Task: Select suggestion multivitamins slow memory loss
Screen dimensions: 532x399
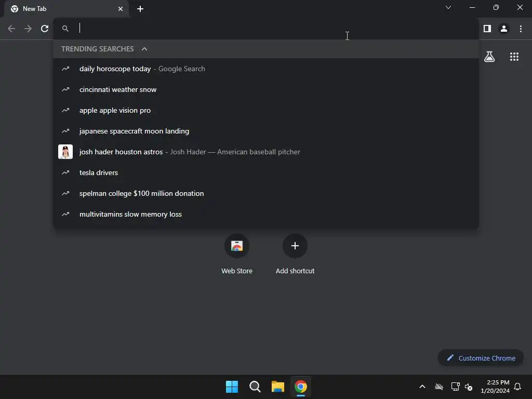Action: (266, 214)
